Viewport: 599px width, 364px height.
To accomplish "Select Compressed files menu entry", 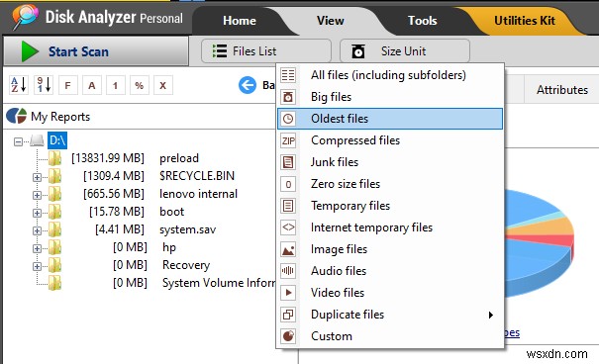I will 390,140.
